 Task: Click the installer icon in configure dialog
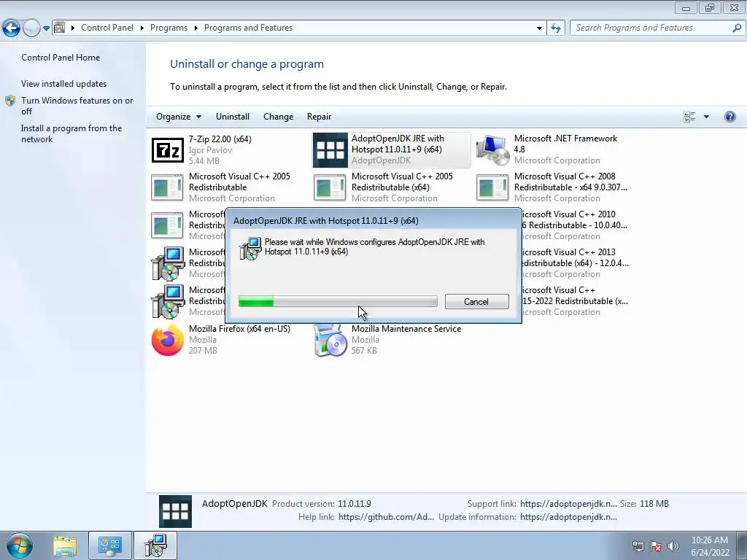[x=250, y=248]
